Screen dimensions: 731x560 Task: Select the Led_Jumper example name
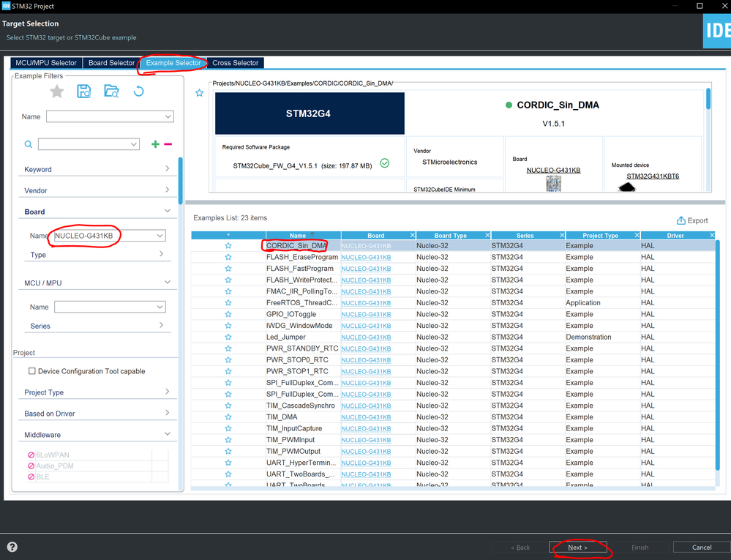(x=286, y=337)
